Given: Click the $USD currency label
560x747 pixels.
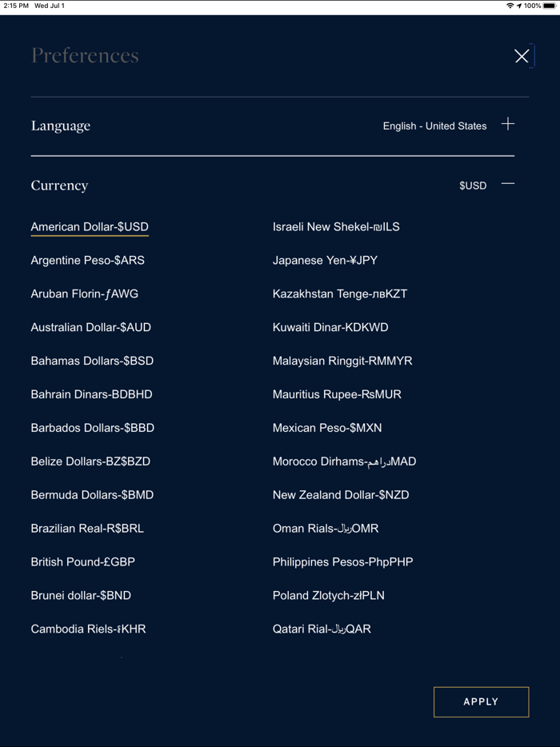Looking at the screenshot, I should tap(471, 185).
